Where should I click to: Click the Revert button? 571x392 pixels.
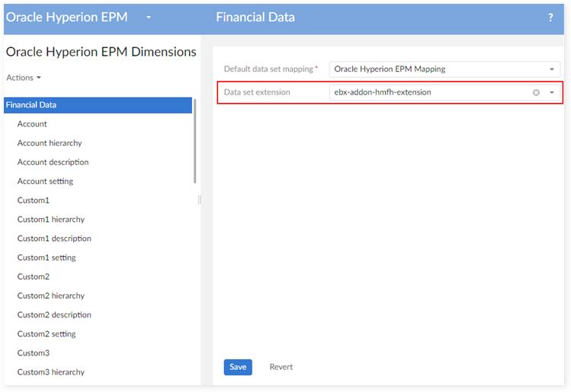coord(281,367)
